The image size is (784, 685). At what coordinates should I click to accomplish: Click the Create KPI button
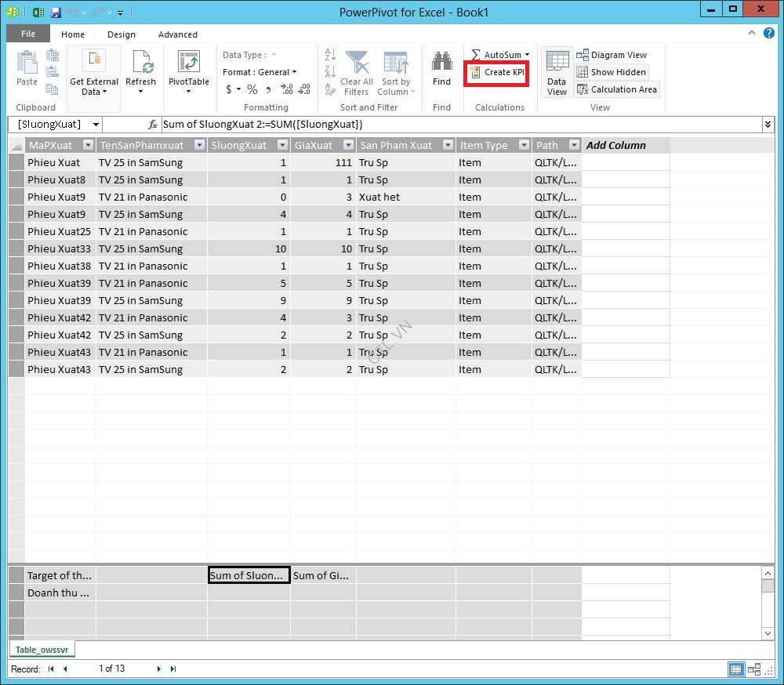[x=497, y=72]
